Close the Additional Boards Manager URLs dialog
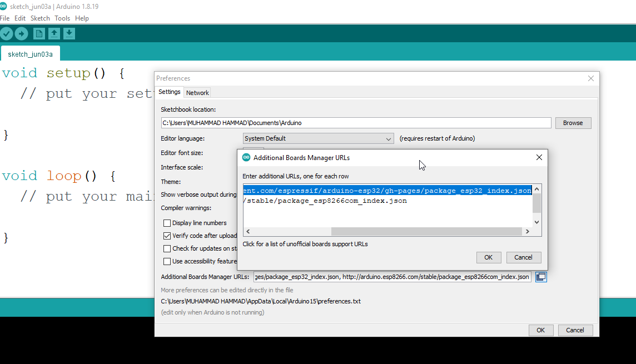This screenshot has height=364, width=636. click(539, 158)
